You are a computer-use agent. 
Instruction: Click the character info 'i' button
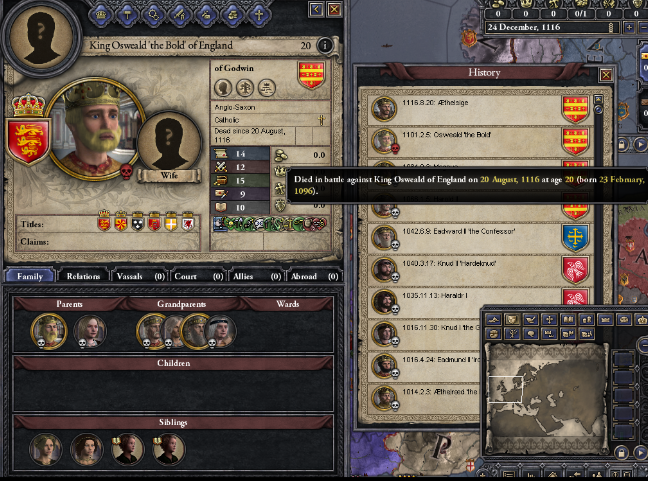tap(325, 45)
